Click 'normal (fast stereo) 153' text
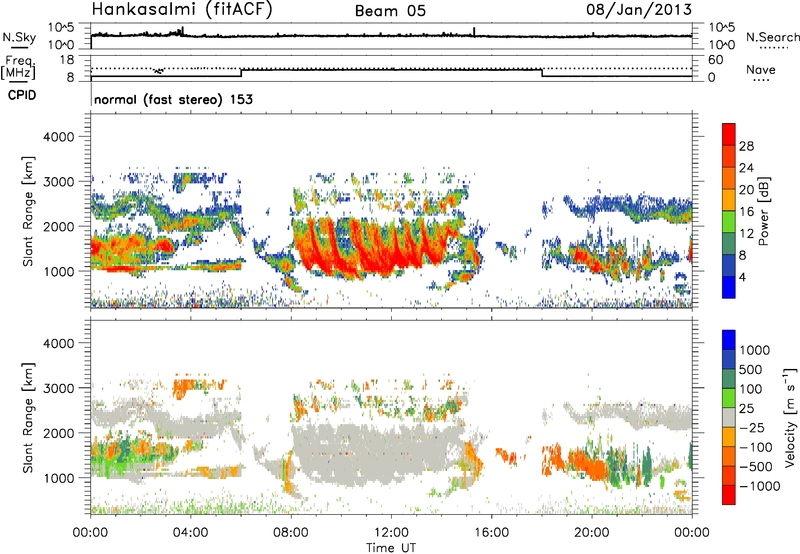Image resolution: width=800 pixels, height=554 pixels. (173, 100)
